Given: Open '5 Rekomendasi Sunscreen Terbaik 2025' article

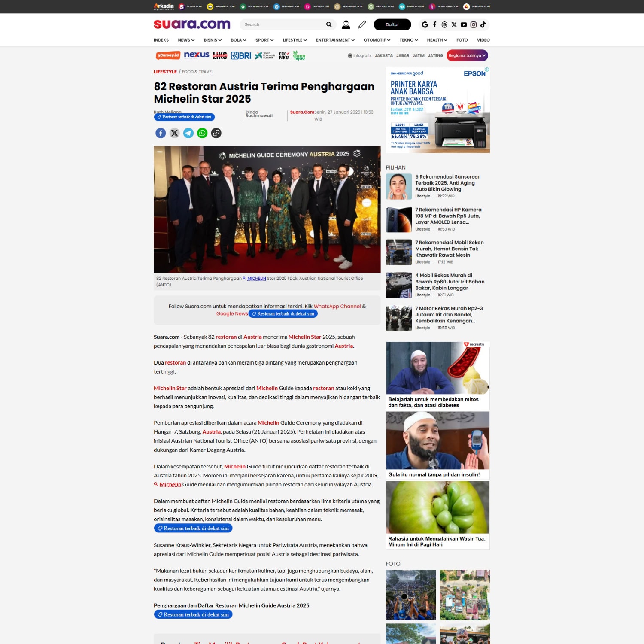Looking at the screenshot, I should click(x=448, y=183).
